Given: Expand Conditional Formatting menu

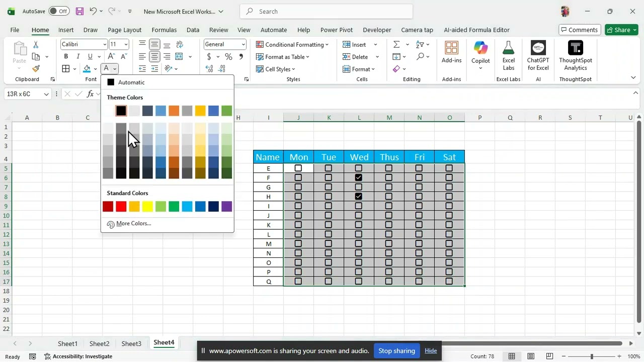Looking at the screenshot, I should pos(292,44).
